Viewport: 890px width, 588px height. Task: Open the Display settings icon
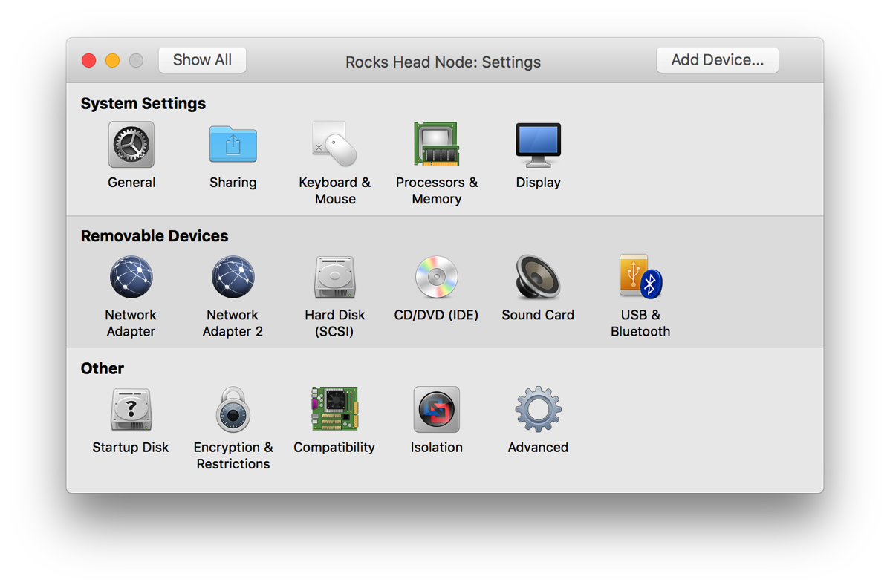[538, 146]
